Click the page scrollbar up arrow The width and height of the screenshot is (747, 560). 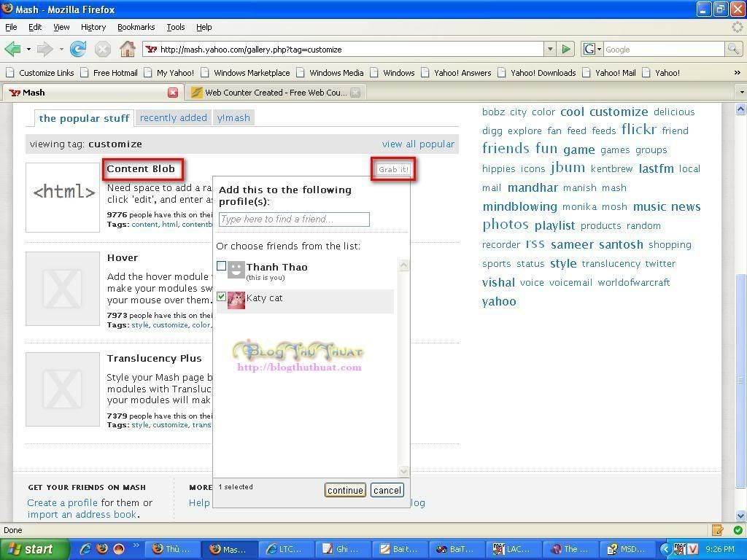[741, 109]
